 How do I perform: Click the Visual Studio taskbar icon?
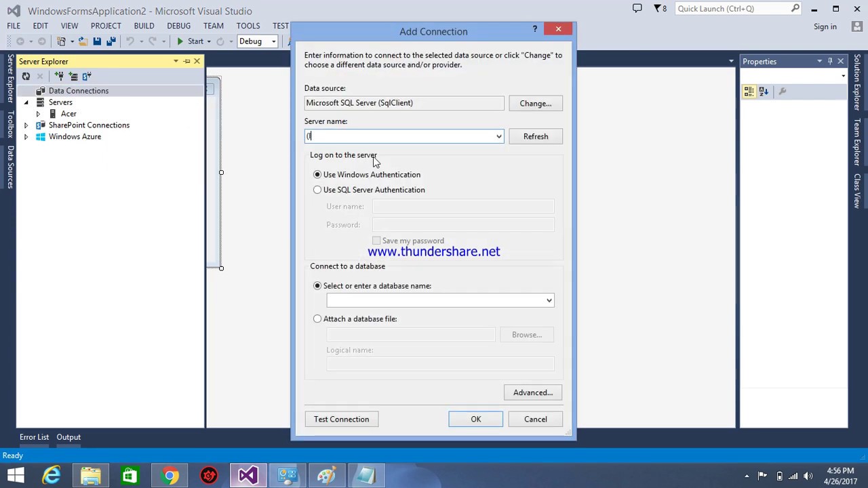248,475
